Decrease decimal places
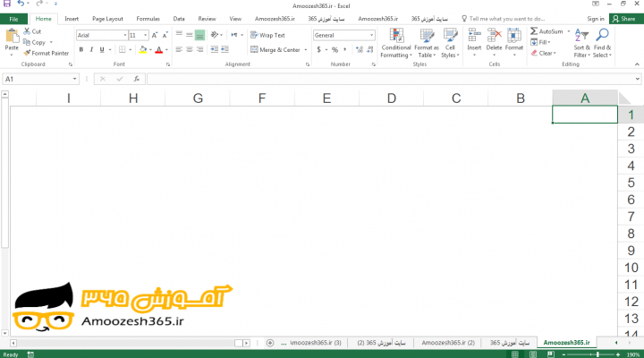The height and width of the screenshot is (358, 644). [370, 50]
